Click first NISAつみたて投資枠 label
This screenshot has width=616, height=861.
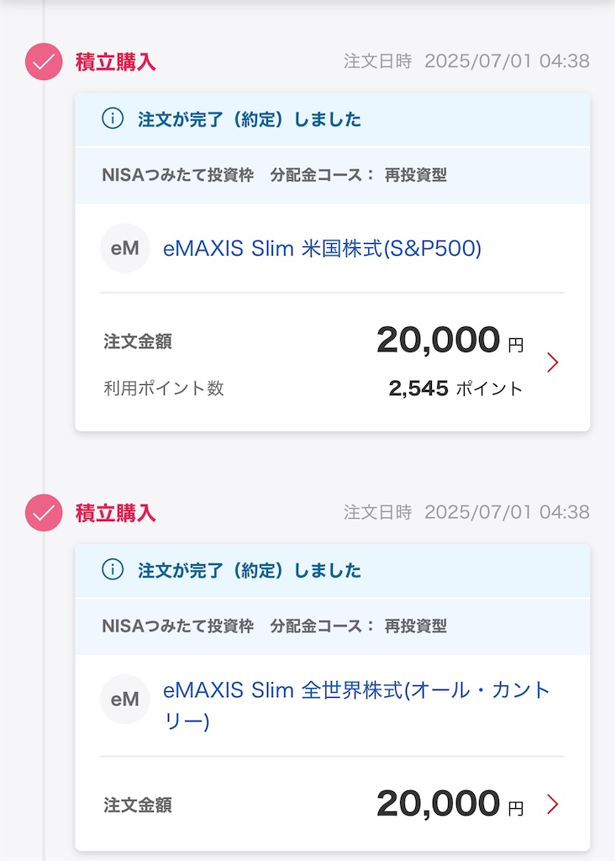(x=178, y=175)
